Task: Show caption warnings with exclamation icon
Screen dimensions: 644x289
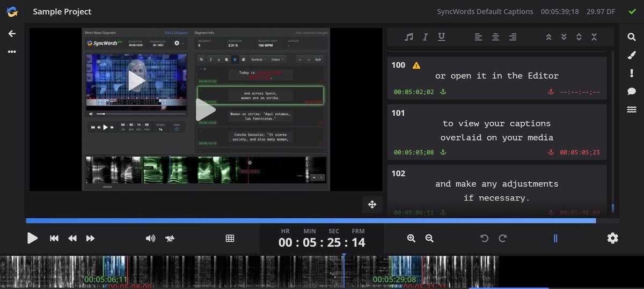Action: click(632, 73)
